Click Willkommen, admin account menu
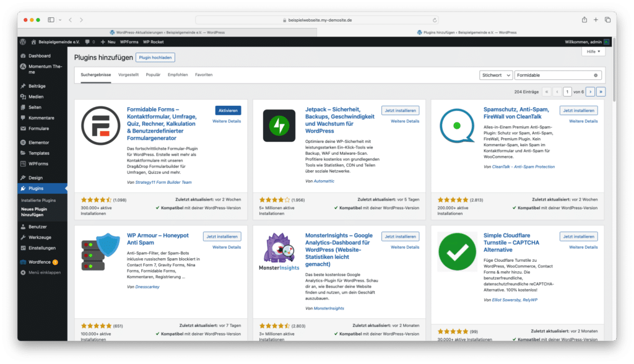This screenshot has height=364, width=634. pyautogui.click(x=587, y=41)
